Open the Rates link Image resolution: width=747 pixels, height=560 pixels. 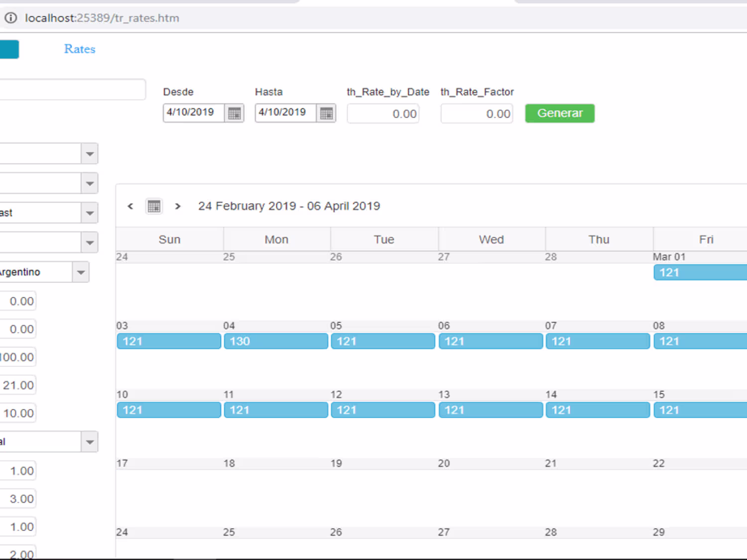80,49
